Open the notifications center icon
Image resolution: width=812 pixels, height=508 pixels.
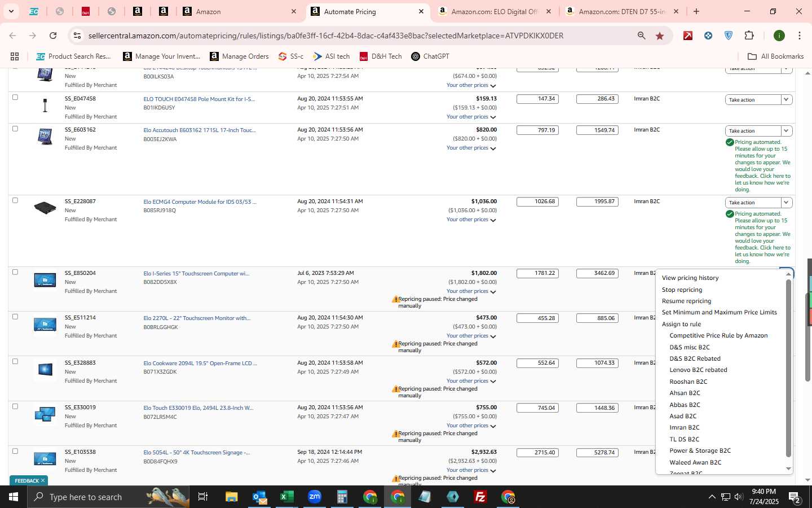(794, 497)
